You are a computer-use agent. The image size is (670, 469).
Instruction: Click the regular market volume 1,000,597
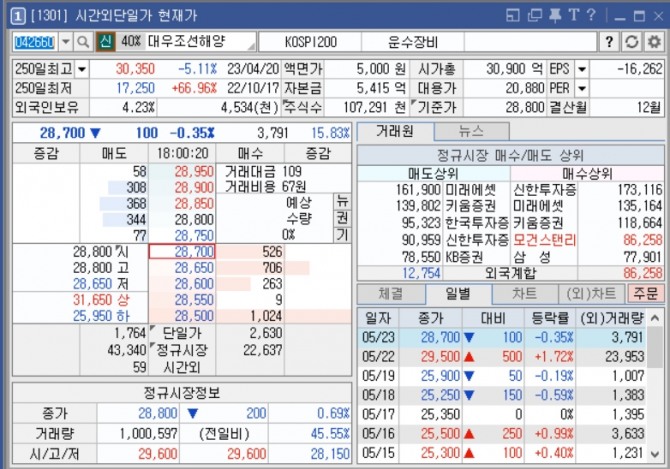[x=148, y=434]
